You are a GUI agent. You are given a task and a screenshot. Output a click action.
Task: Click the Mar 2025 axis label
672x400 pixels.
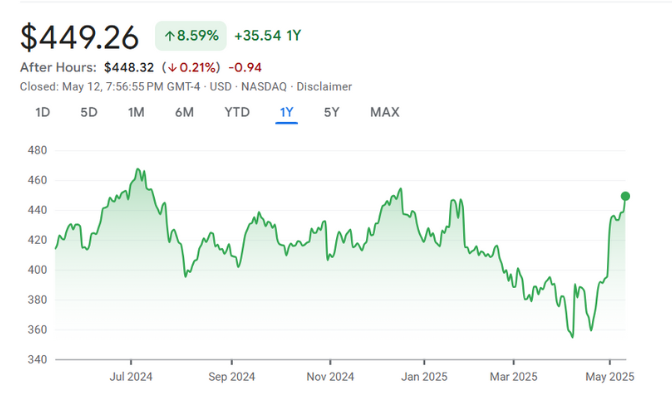click(x=513, y=377)
